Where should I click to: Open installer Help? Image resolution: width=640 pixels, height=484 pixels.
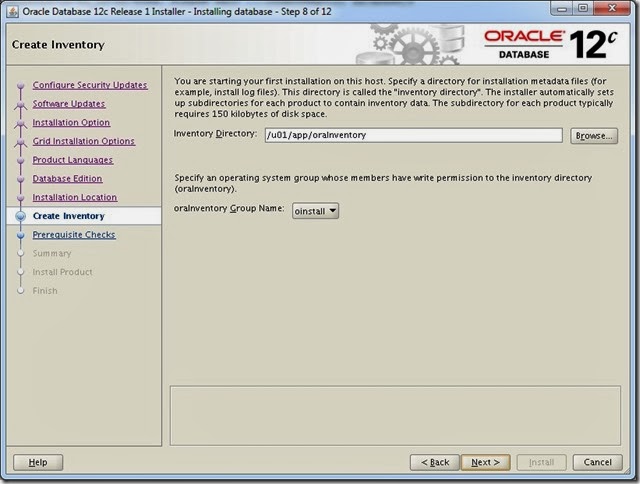pos(38,462)
